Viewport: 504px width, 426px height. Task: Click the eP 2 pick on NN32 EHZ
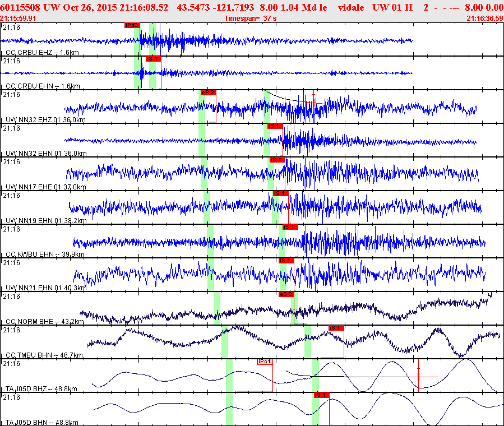click(x=209, y=92)
